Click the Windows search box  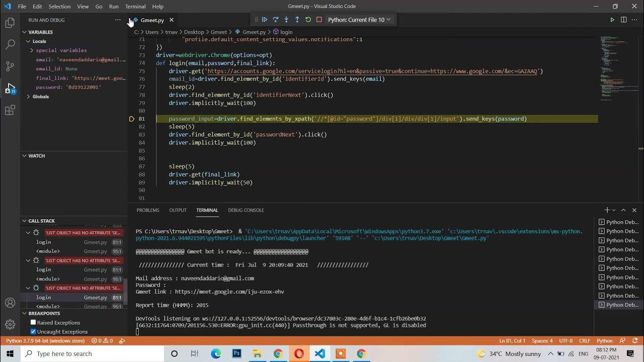pos(92,353)
